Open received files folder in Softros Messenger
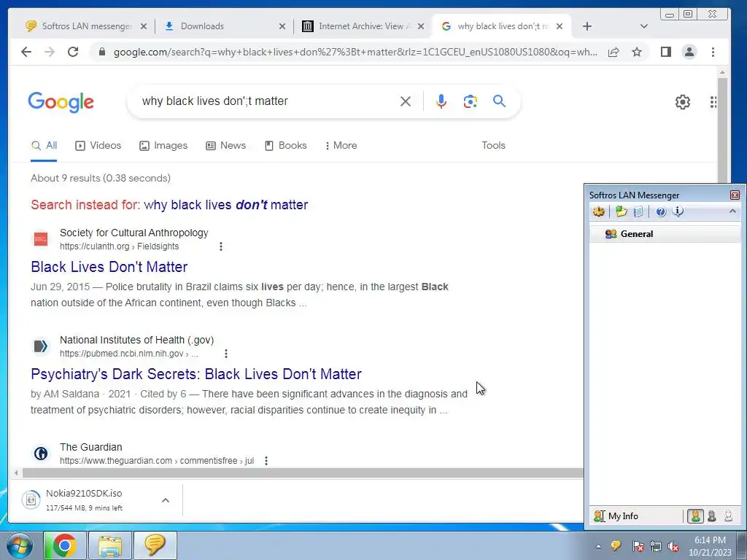The height and width of the screenshot is (560, 747). (x=622, y=211)
